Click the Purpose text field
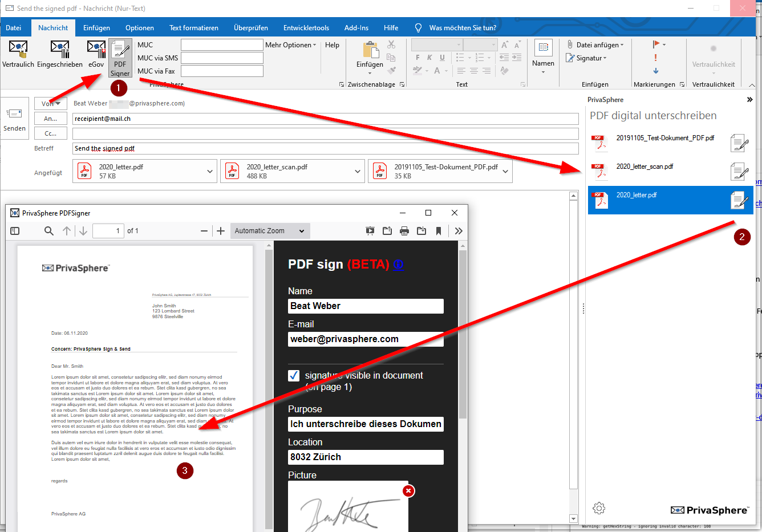Viewport: 762px width, 532px height. pyautogui.click(x=366, y=424)
